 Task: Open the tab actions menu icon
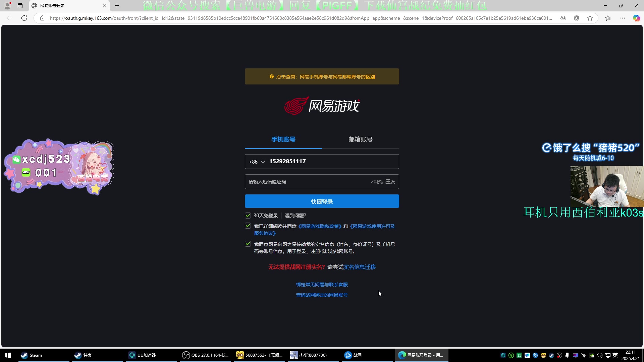20,6
